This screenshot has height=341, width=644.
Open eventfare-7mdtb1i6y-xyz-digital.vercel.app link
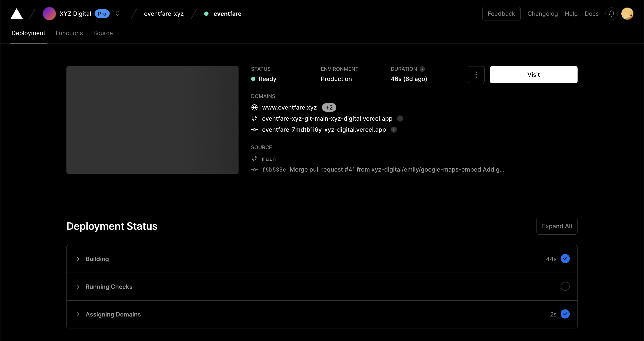click(x=324, y=130)
